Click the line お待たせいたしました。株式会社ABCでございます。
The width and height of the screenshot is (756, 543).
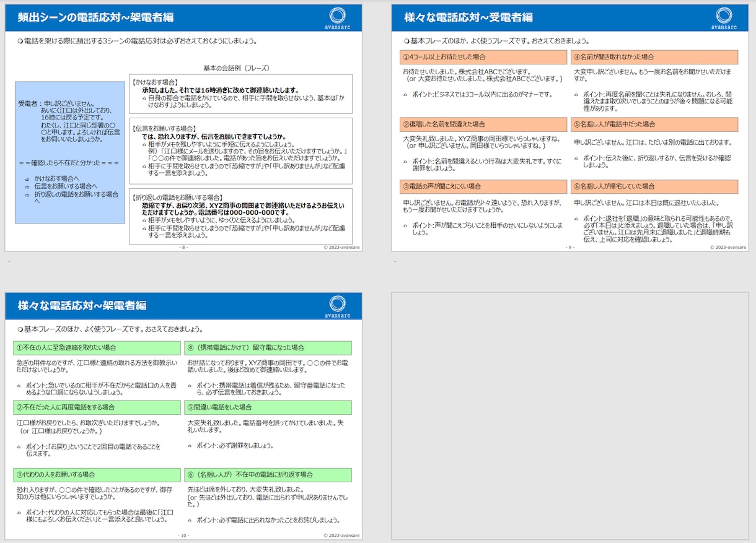tap(467, 72)
